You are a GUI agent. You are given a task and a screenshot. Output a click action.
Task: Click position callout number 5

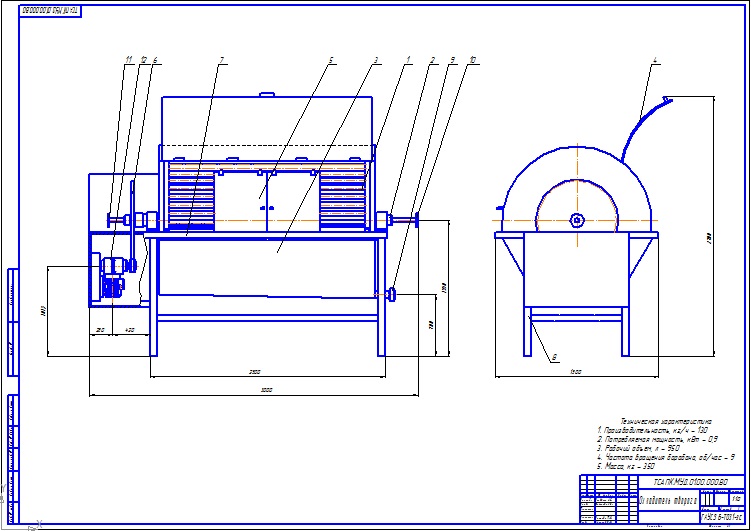click(330, 60)
